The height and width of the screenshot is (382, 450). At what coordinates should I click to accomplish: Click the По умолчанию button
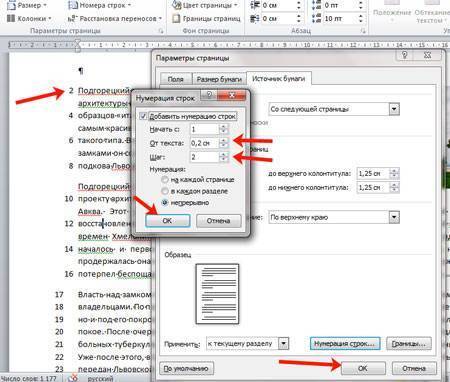[186, 368]
